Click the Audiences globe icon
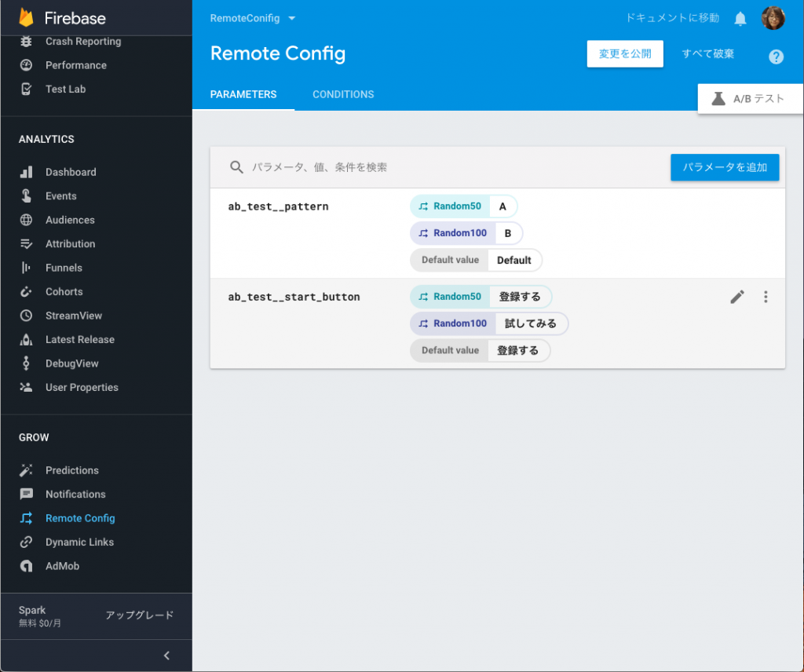The width and height of the screenshot is (804, 672). click(26, 220)
